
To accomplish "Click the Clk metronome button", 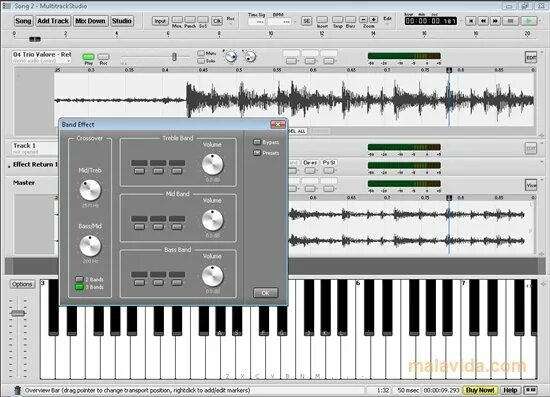I will tap(217, 21).
